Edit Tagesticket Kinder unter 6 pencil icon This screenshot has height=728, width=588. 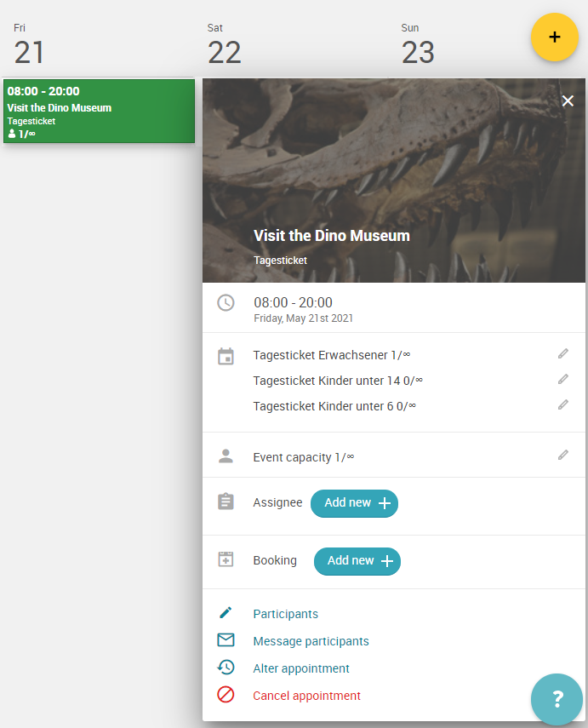pos(563,404)
